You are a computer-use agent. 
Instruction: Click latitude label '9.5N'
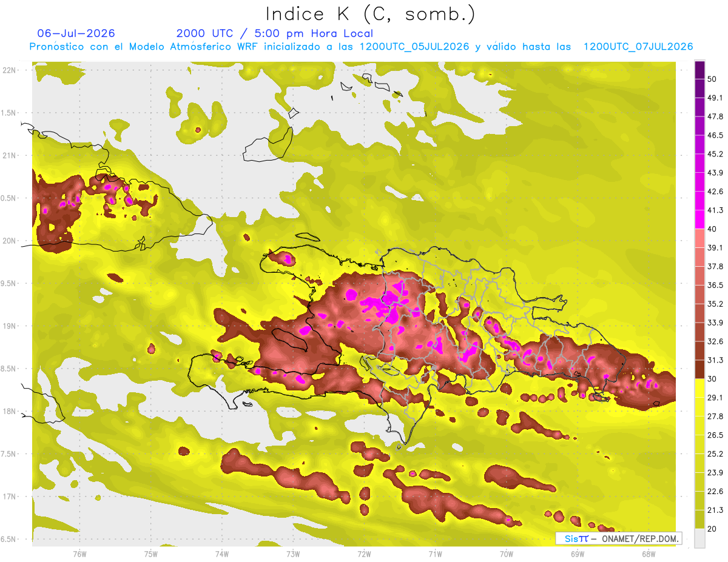(9, 284)
